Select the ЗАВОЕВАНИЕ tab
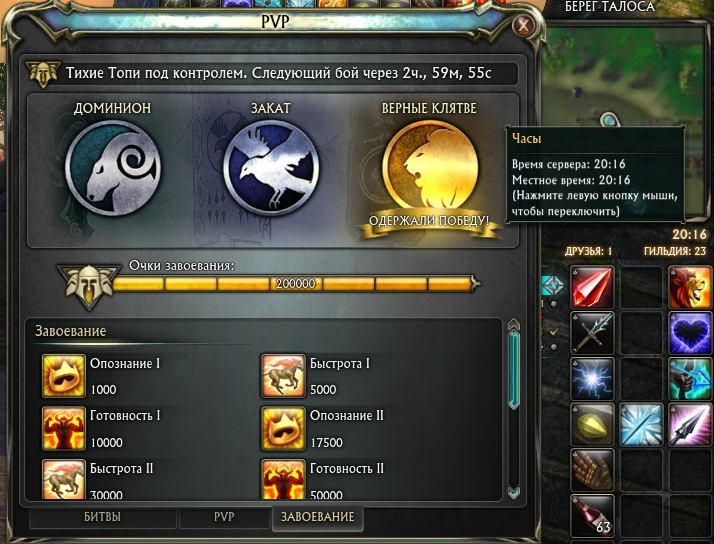Viewport: 714px width, 544px height. (x=317, y=518)
